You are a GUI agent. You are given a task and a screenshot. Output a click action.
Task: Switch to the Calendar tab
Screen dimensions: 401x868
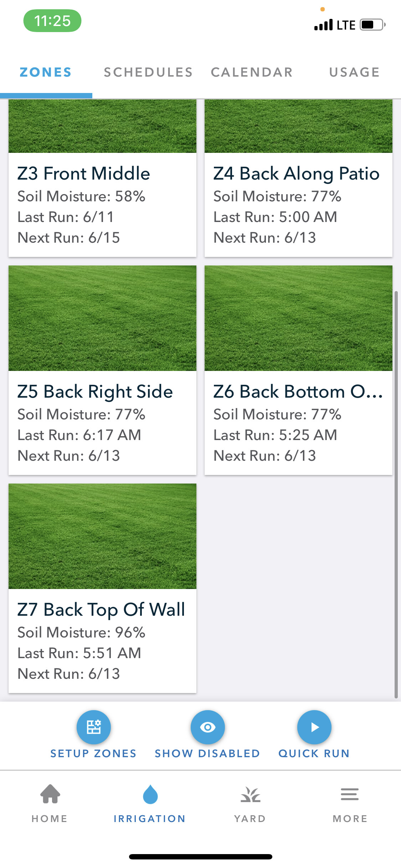(252, 72)
